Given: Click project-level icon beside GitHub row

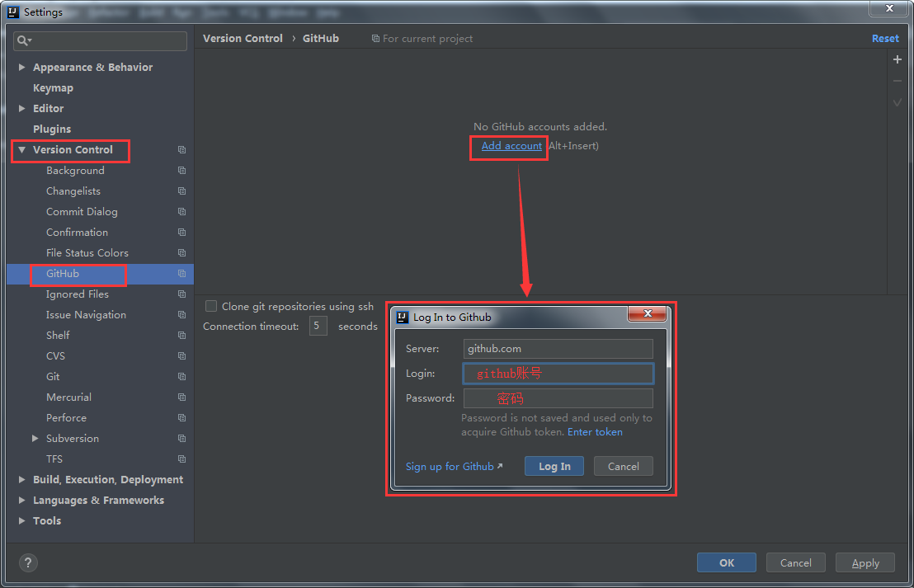Looking at the screenshot, I should (x=181, y=273).
